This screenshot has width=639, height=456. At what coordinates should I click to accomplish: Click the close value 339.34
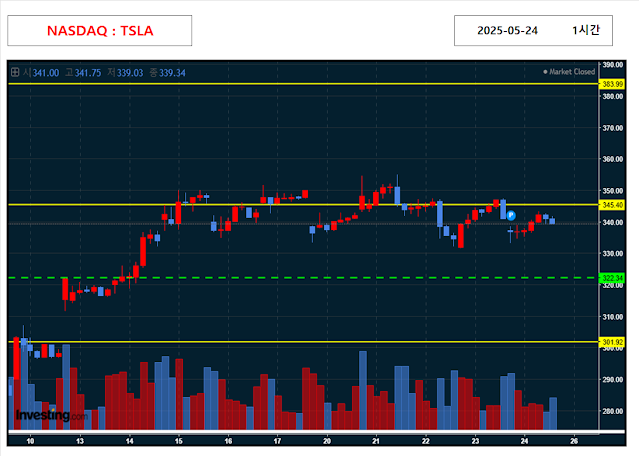click(x=172, y=73)
